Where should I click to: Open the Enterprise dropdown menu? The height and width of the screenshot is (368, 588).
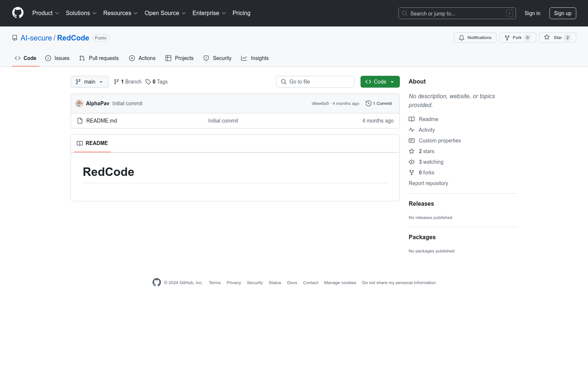[209, 13]
